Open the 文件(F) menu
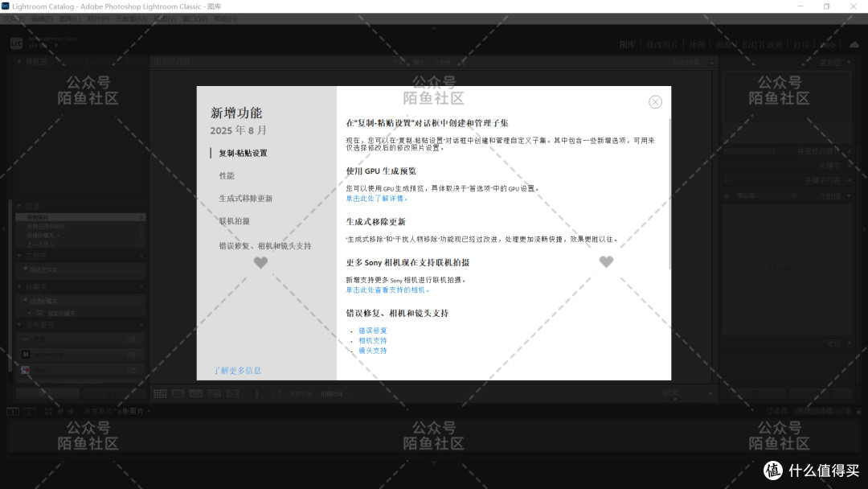Image resolution: width=868 pixels, height=489 pixels. point(14,18)
